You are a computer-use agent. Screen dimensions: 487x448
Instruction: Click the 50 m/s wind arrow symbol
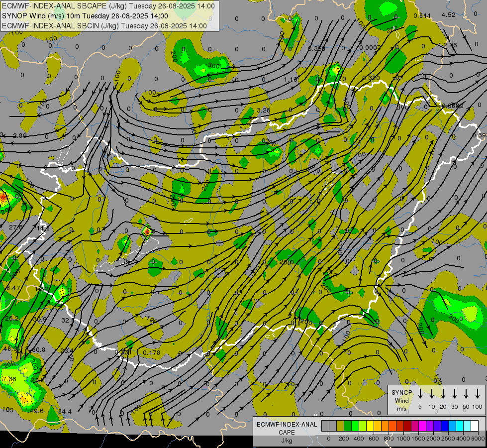[466, 393]
